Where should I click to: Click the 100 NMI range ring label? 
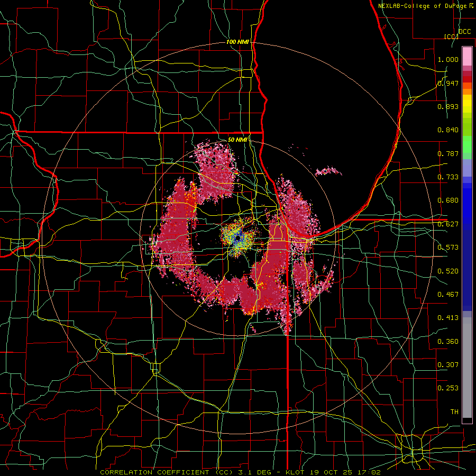point(237,42)
